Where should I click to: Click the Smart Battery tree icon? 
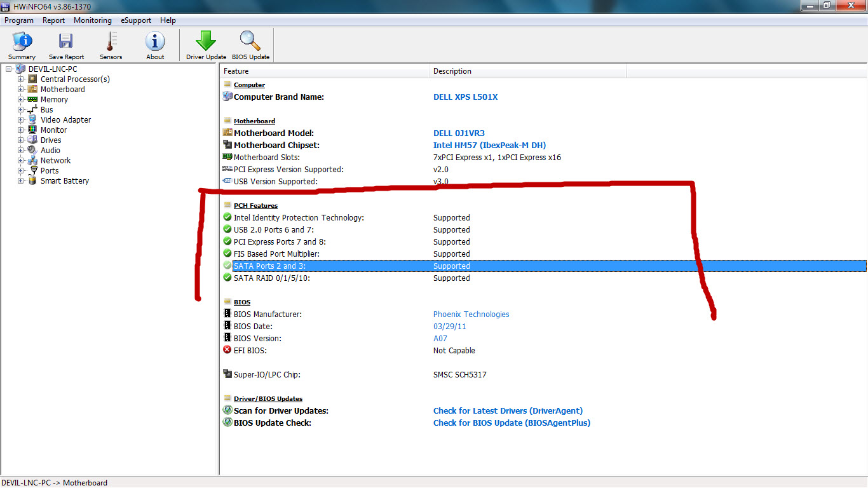coord(32,180)
